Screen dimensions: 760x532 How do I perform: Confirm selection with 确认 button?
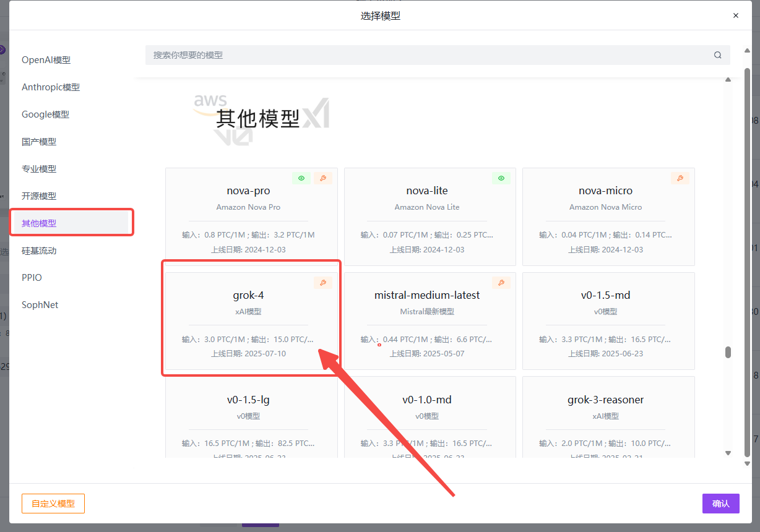[721, 504]
